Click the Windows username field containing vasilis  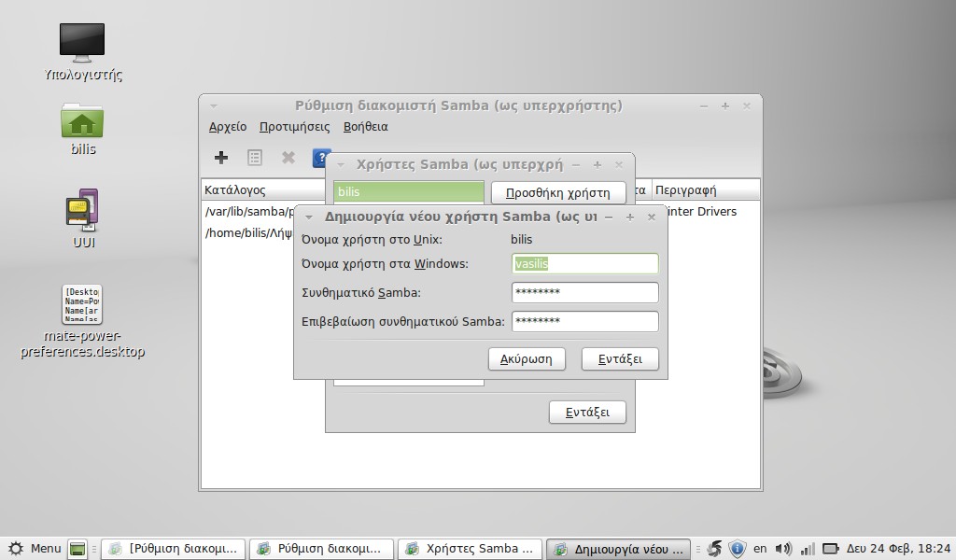pos(585,264)
